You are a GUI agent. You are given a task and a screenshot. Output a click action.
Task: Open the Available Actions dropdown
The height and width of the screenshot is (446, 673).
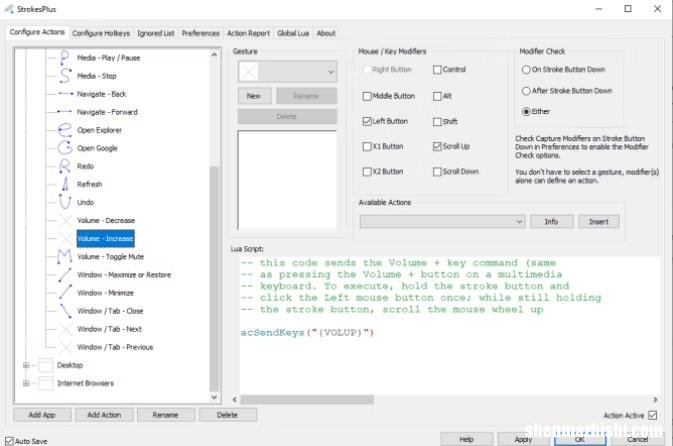(x=443, y=221)
